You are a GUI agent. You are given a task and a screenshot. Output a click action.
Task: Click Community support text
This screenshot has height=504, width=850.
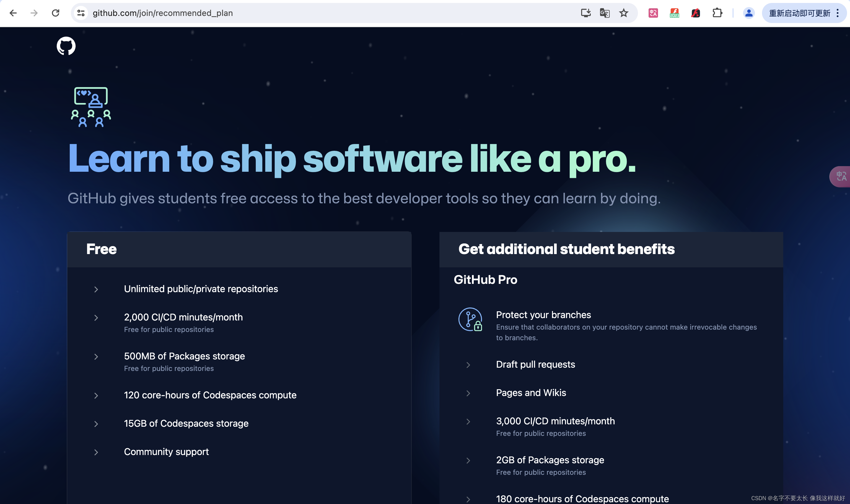coord(166,452)
